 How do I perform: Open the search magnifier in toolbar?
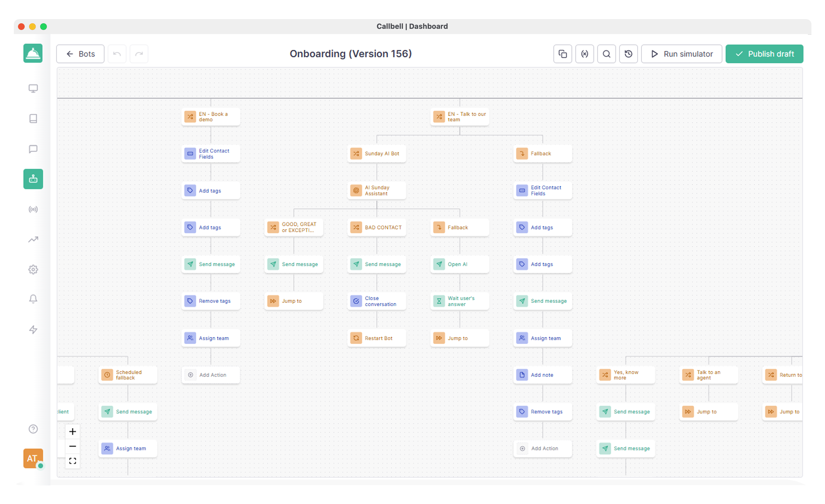click(606, 54)
